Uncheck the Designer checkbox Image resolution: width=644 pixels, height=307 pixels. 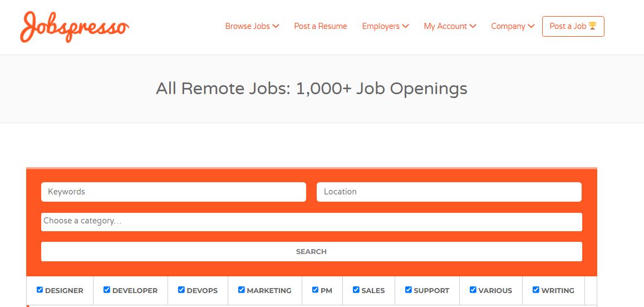[40, 290]
